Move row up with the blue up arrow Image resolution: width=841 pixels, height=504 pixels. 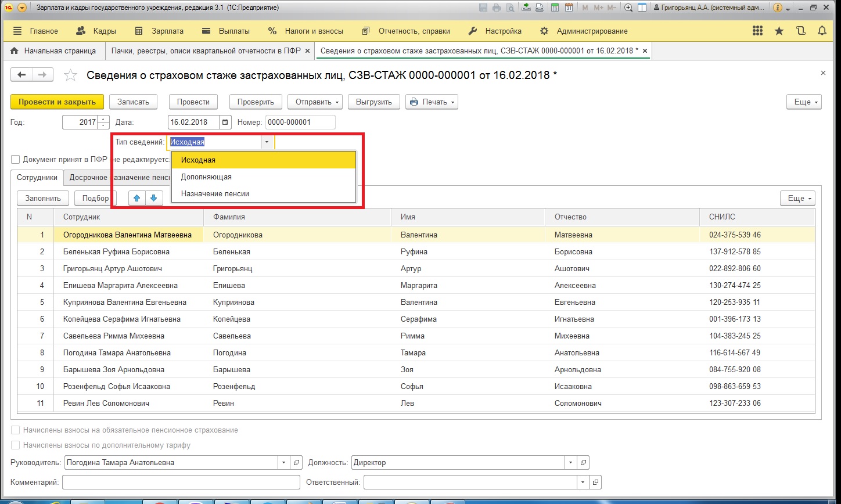137,198
